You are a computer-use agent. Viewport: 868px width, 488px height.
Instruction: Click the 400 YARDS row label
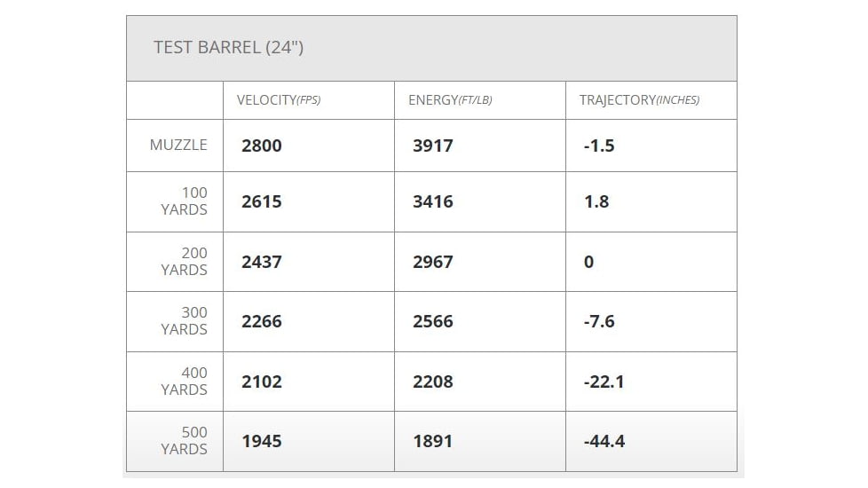pyautogui.click(x=185, y=382)
